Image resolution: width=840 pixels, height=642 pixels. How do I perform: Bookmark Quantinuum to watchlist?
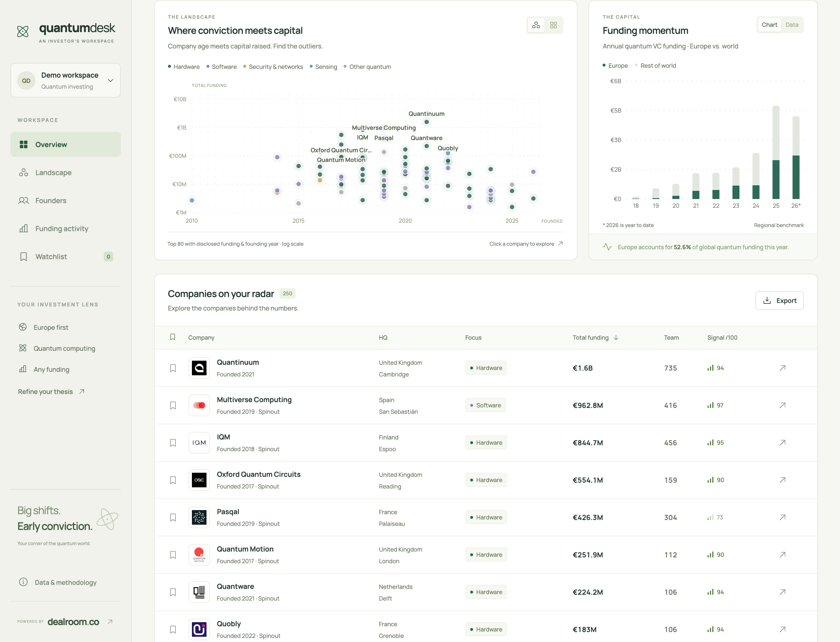point(173,368)
